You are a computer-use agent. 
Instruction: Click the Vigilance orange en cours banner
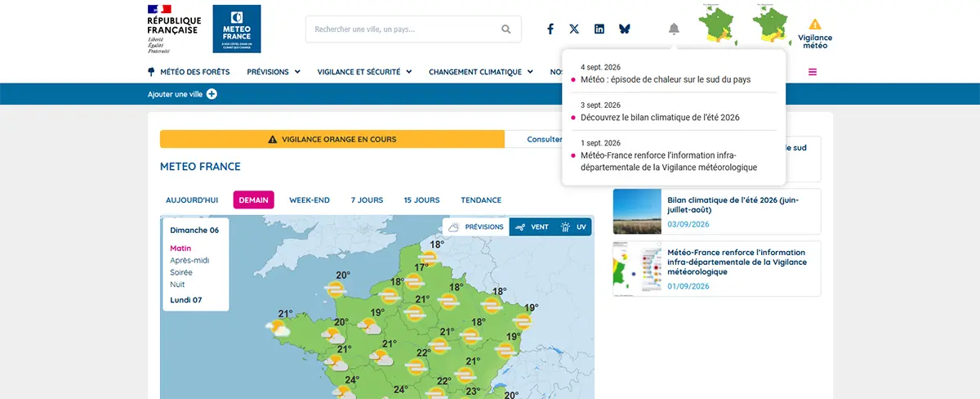click(x=332, y=139)
